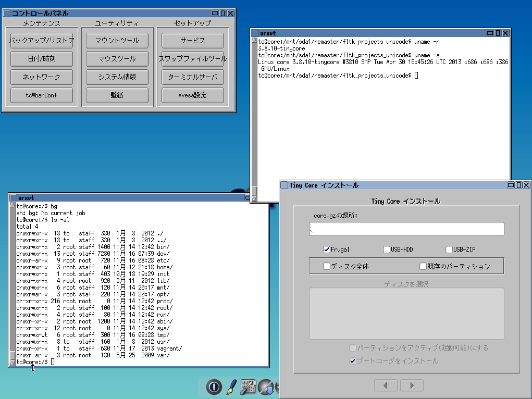Click the ターミナルサーバ button
The height and width of the screenshot is (399, 532).
pyautogui.click(x=193, y=77)
